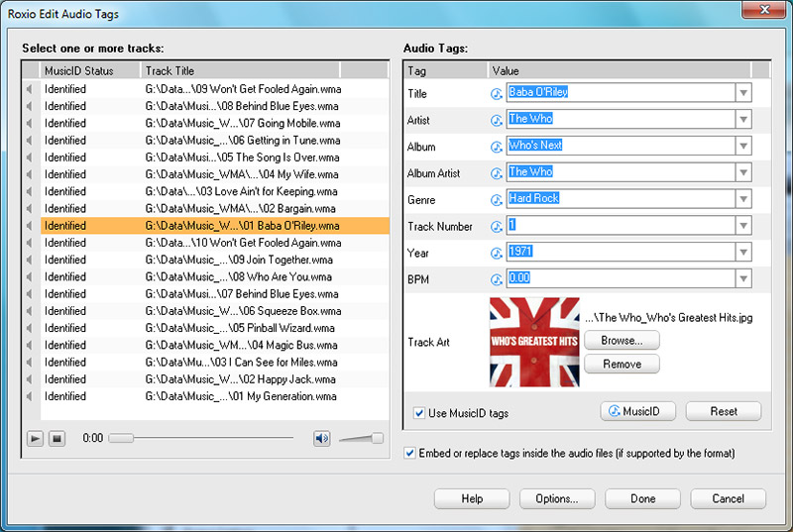Click the Value column header
793x532 pixels.
click(x=621, y=70)
